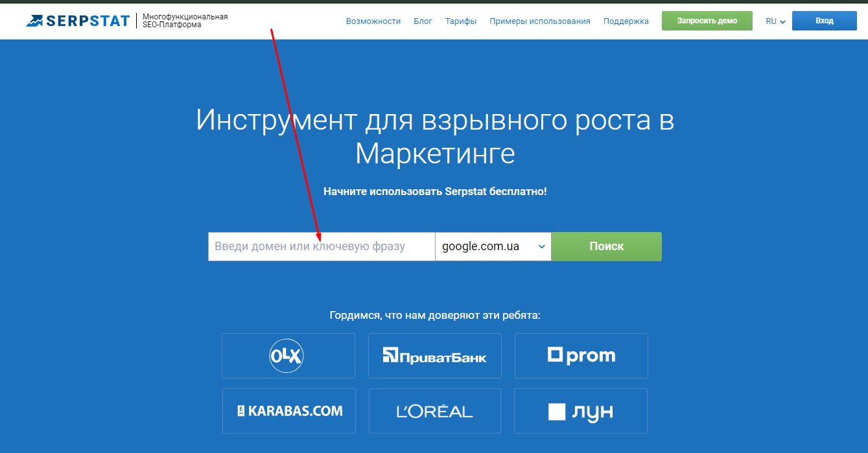Select the KARABAS.COM logo card
The width and height of the screenshot is (868, 453).
point(289,411)
